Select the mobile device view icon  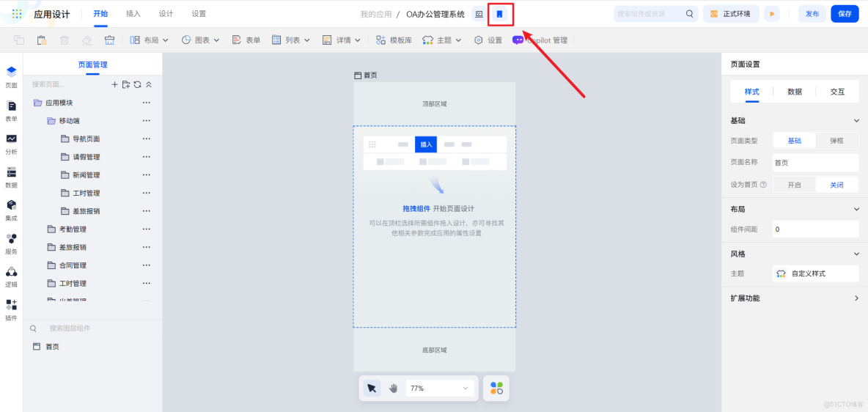point(499,14)
